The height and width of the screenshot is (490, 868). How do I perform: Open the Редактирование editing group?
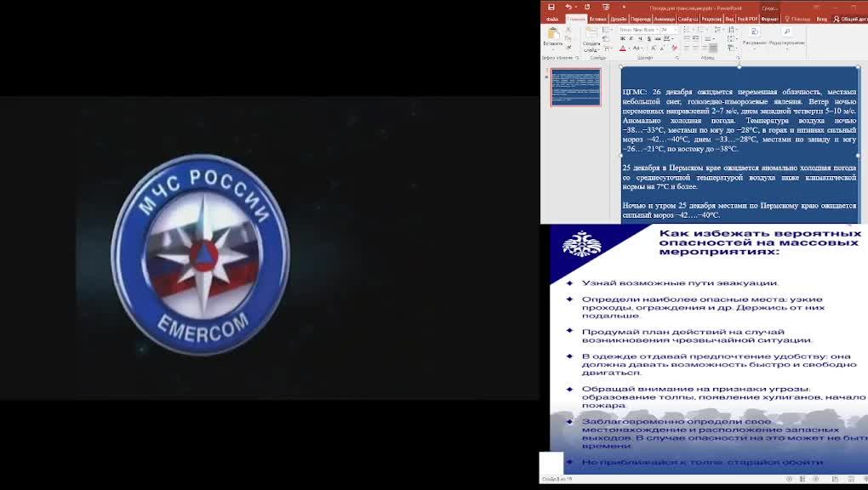(786, 38)
